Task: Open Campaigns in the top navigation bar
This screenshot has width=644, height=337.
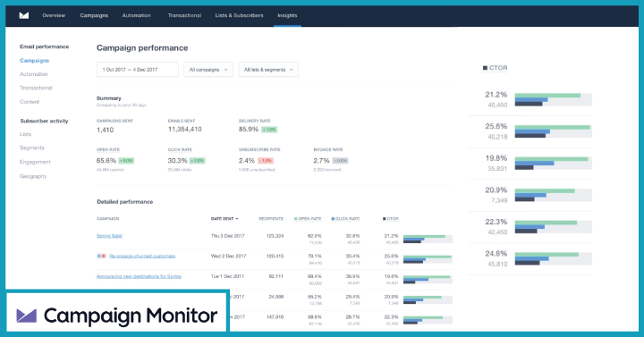Action: (x=94, y=15)
